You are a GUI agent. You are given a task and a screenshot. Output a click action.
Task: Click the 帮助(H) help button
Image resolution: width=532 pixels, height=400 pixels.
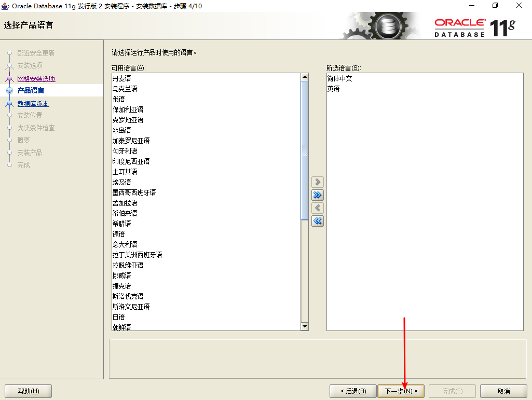click(28, 391)
